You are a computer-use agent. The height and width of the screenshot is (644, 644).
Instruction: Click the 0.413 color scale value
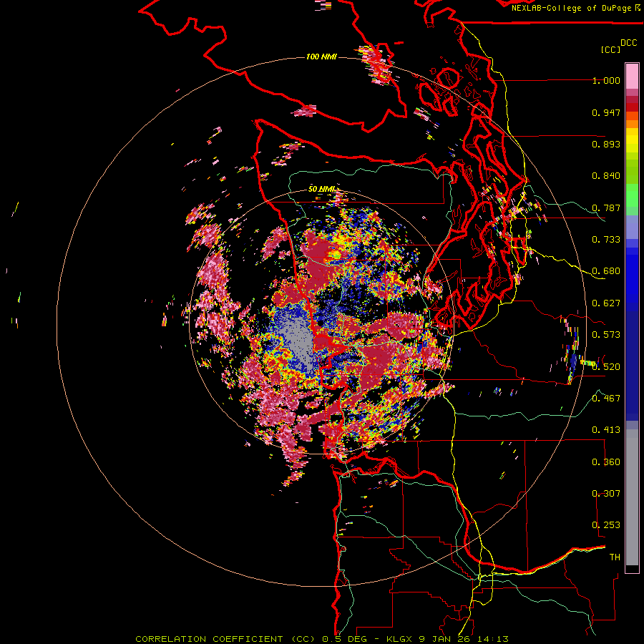tap(606, 430)
